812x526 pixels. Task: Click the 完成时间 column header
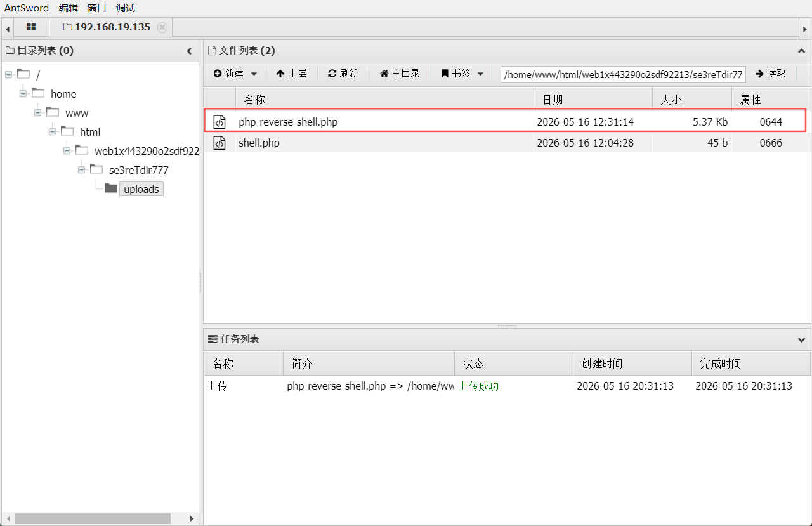pyautogui.click(x=751, y=364)
